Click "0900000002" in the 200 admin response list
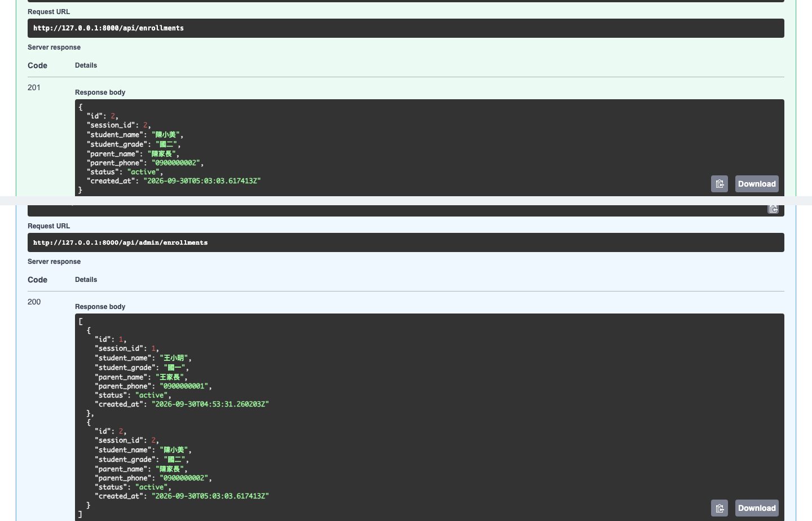The height and width of the screenshot is (521, 812). (184, 478)
